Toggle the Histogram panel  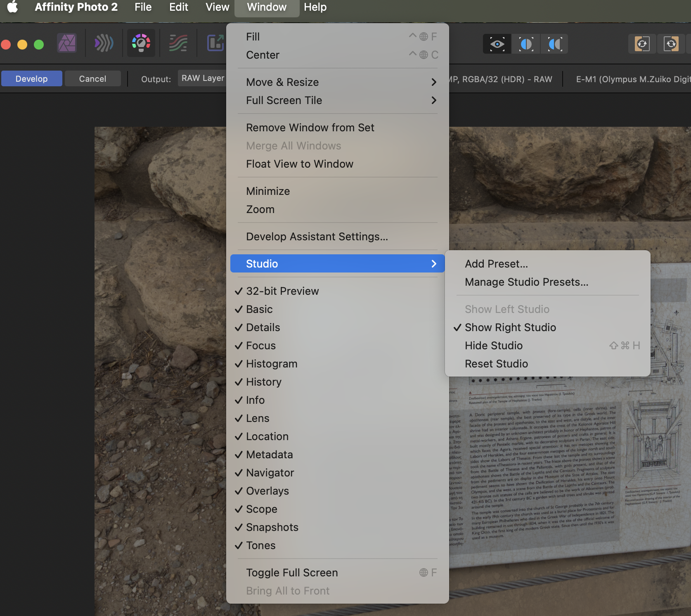(337, 364)
